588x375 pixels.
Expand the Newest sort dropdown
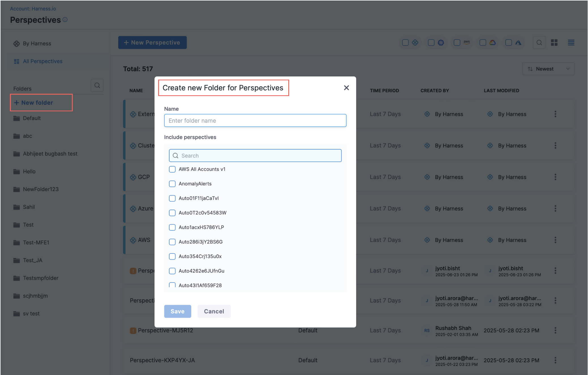point(548,69)
